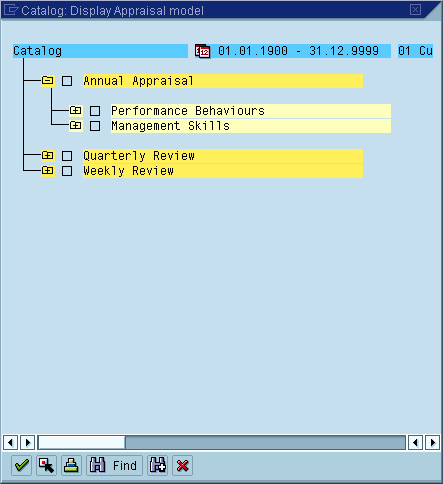
Task: Select the Find Next binoculars-plus icon
Action: (x=158, y=465)
